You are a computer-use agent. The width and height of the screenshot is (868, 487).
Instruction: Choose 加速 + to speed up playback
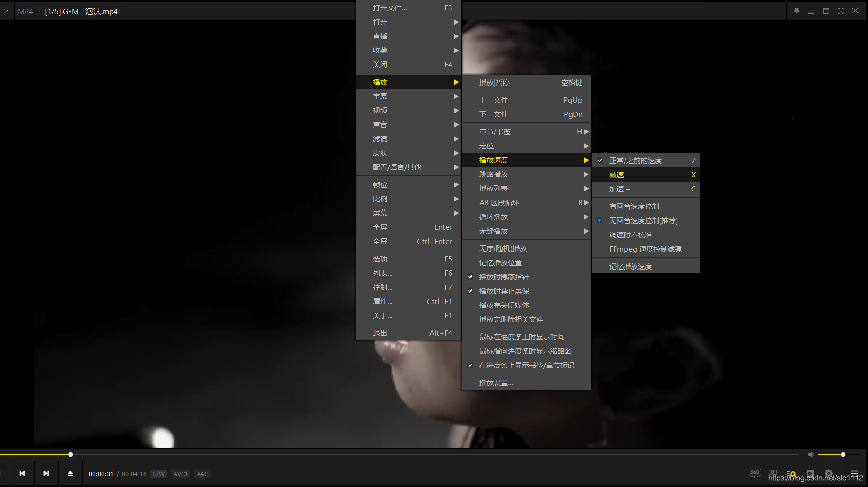pos(646,189)
